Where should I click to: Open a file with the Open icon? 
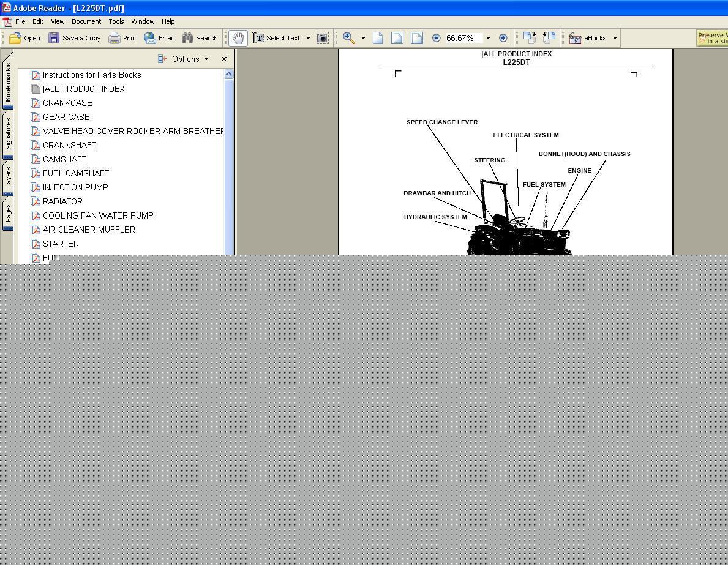click(15, 38)
